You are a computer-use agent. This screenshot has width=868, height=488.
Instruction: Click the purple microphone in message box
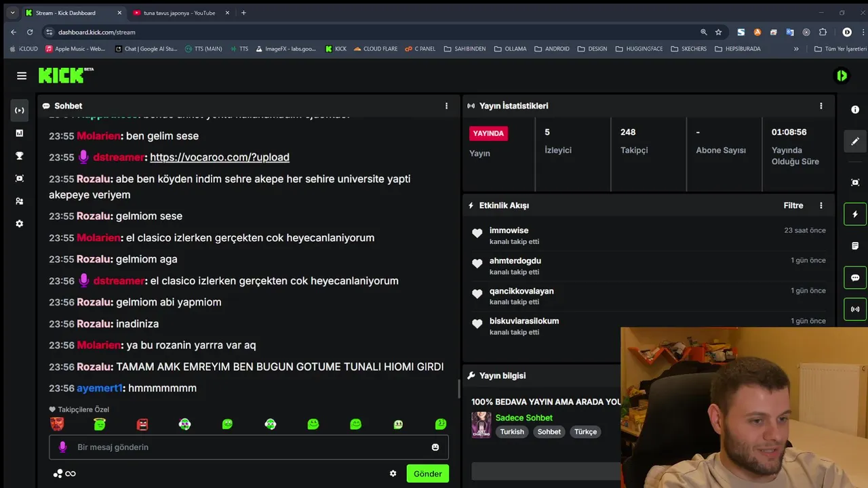[x=62, y=447]
